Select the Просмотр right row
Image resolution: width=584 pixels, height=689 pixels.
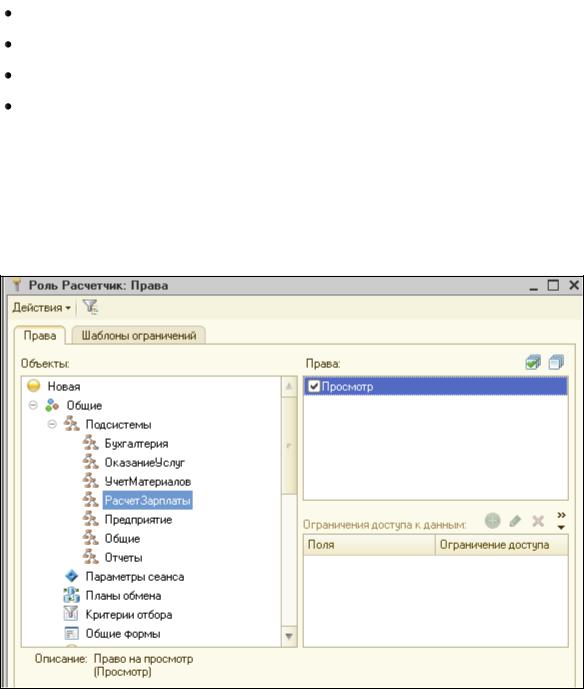click(435, 387)
